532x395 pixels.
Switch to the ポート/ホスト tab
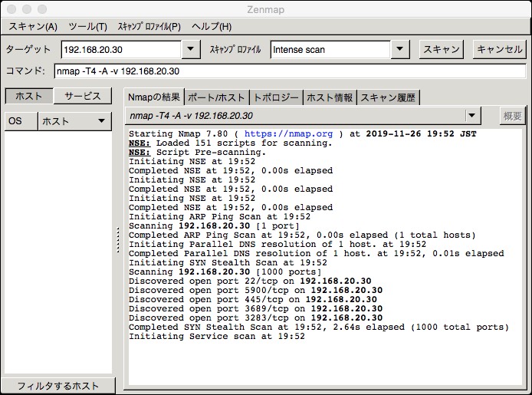217,97
